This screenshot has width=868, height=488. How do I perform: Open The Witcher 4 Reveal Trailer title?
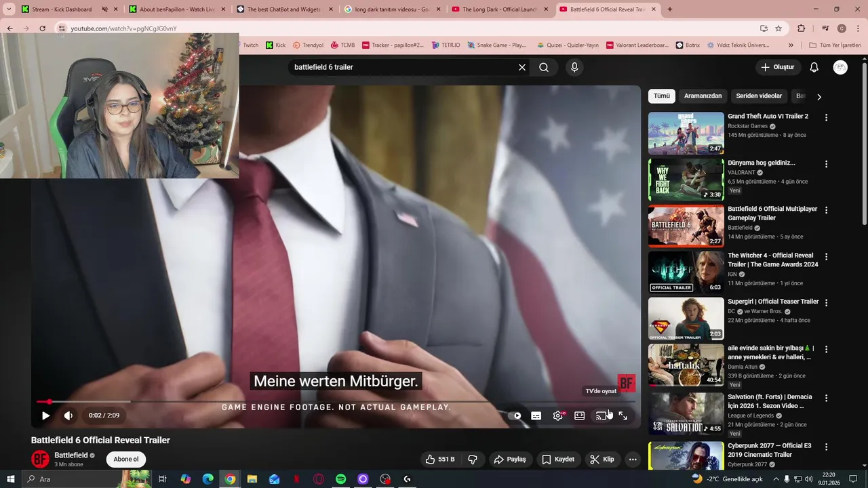(773, 260)
